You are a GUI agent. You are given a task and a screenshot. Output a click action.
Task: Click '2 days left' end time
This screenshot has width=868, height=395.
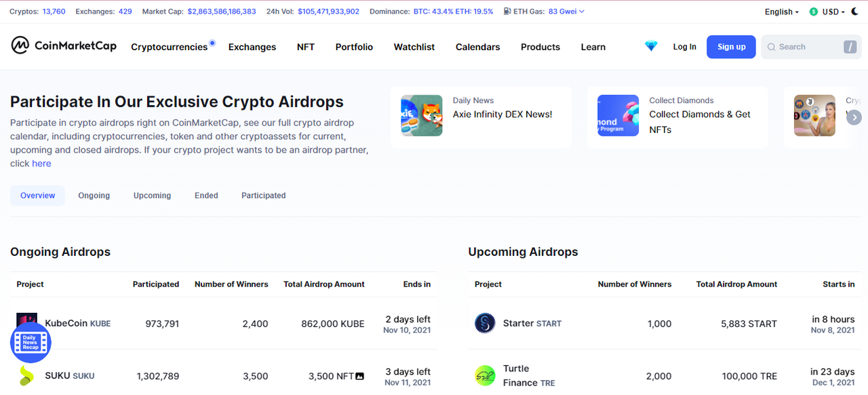[x=408, y=319]
